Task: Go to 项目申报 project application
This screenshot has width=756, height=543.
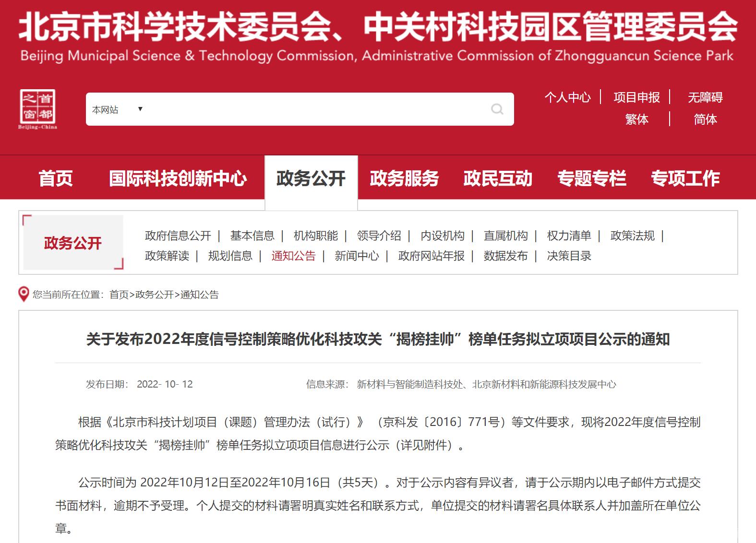Action: (x=636, y=97)
